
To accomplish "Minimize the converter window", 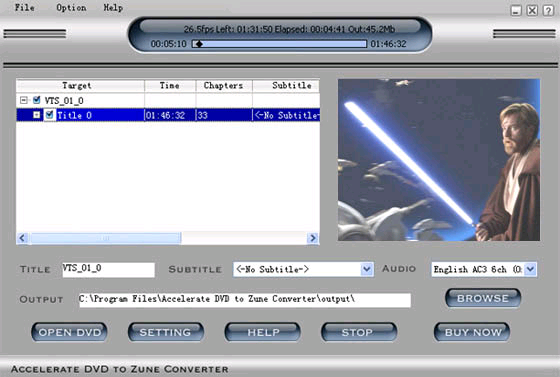I will pyautogui.click(x=516, y=10).
